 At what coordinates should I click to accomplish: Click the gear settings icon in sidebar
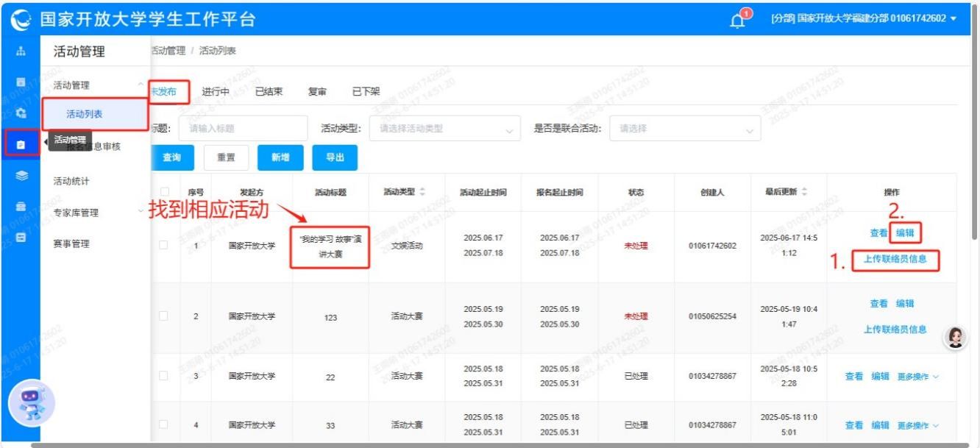pyautogui.click(x=21, y=113)
